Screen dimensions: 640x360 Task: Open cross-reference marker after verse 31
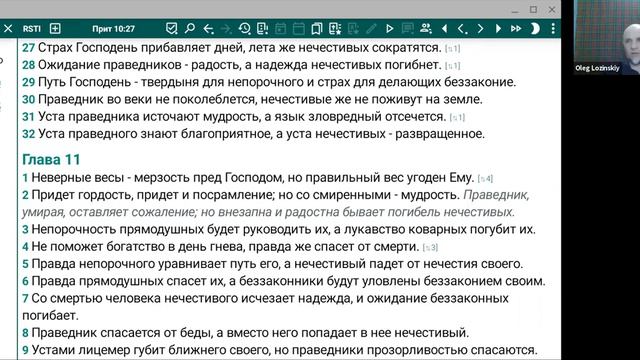pyautogui.click(x=457, y=118)
